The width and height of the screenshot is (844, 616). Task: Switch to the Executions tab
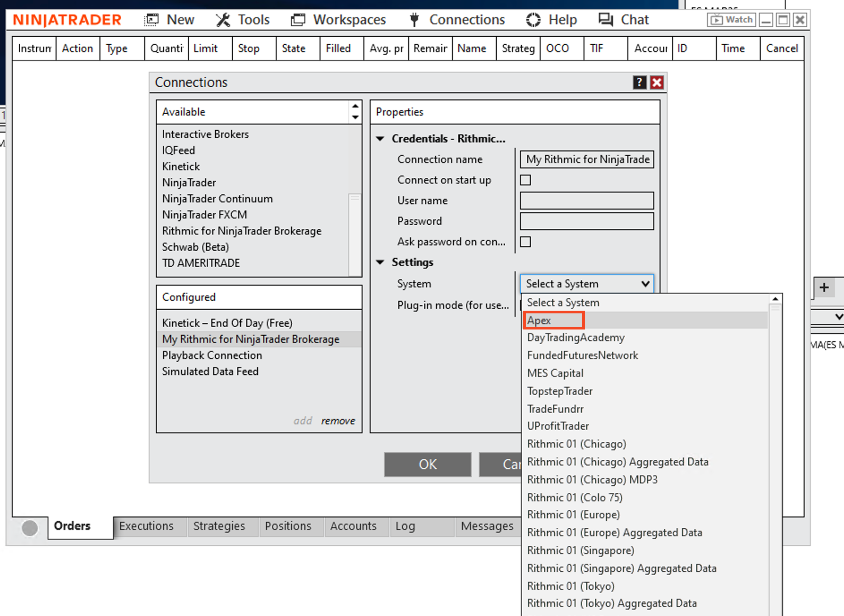coord(146,526)
